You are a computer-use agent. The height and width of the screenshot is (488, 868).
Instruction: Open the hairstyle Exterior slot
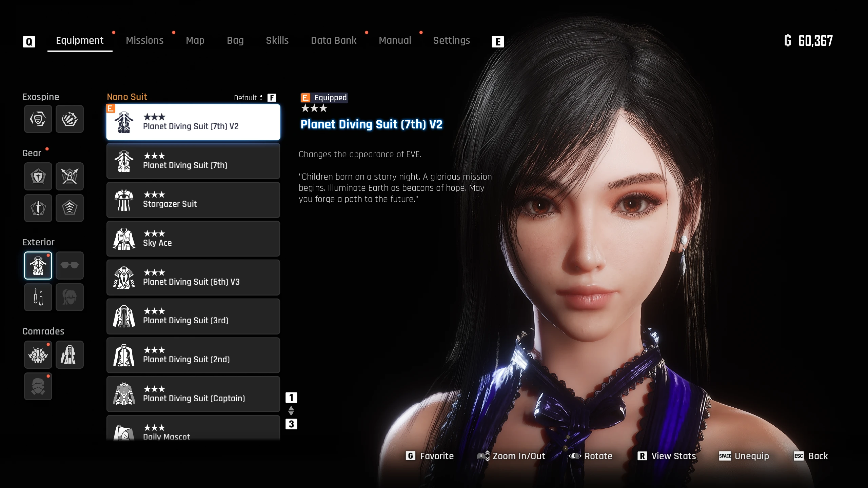70,297
